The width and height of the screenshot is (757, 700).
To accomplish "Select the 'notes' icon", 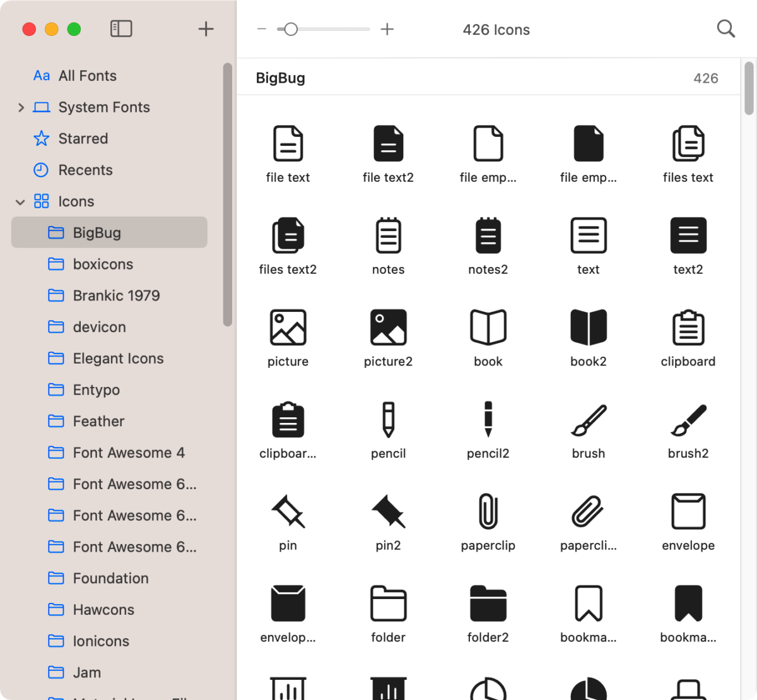I will click(x=388, y=235).
